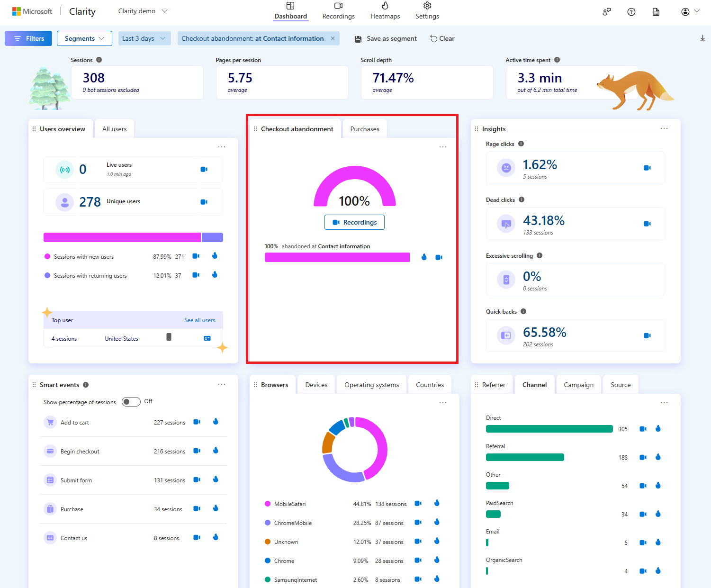View recordings for MobileSafari browser
Screen dimensions: 711x588
click(x=418, y=503)
